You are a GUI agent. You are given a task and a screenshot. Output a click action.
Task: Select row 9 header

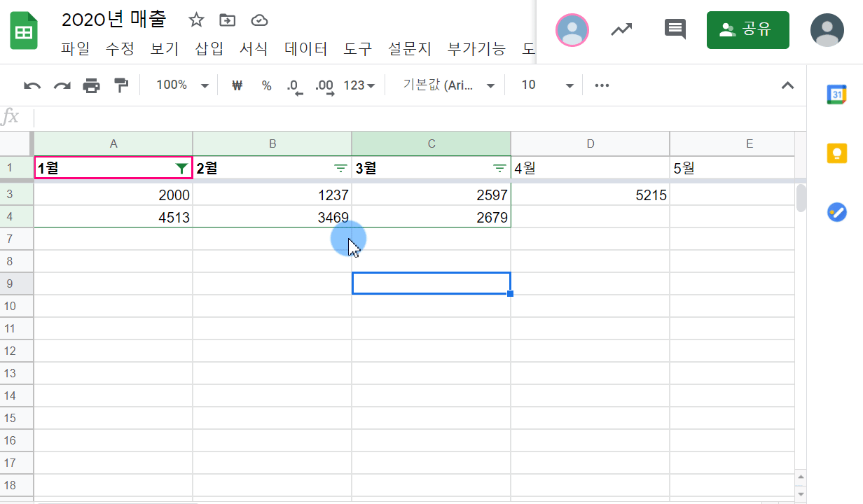(x=17, y=283)
